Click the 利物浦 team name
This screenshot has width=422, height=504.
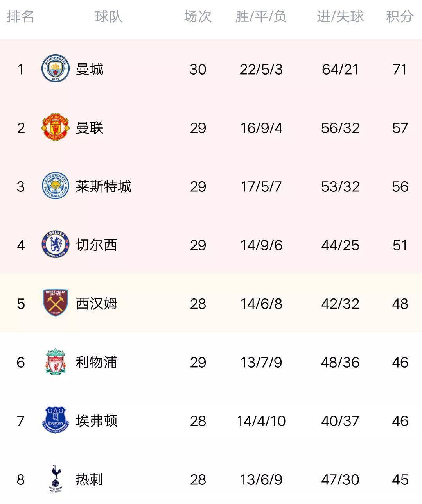97,362
